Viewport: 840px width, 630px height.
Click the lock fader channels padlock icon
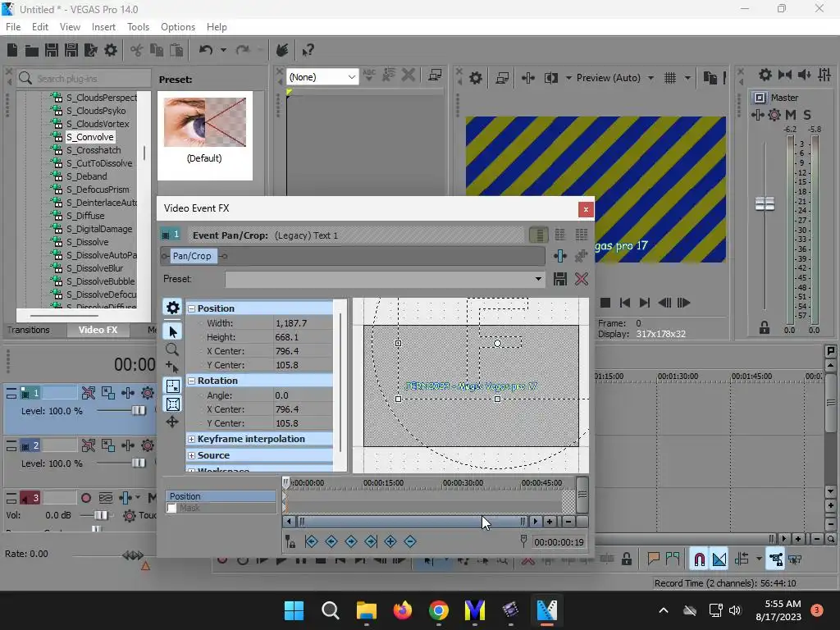click(765, 327)
